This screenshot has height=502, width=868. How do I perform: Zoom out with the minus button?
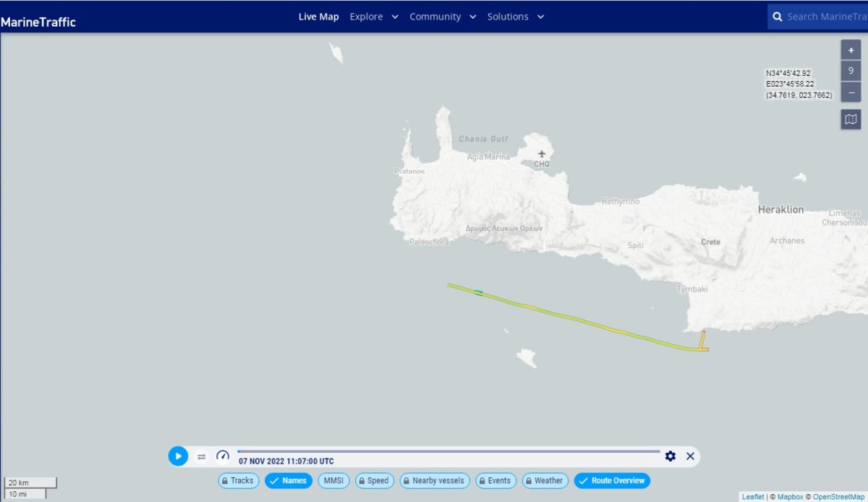(x=851, y=93)
